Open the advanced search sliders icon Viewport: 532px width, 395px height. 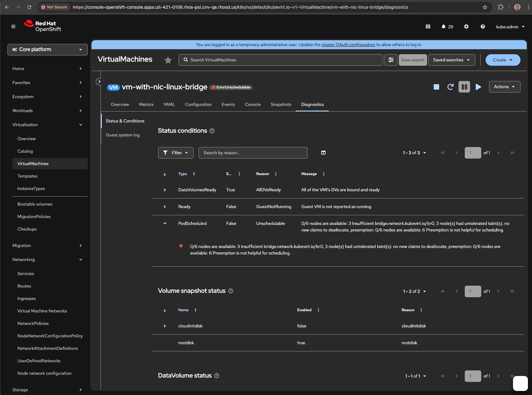pos(391,60)
